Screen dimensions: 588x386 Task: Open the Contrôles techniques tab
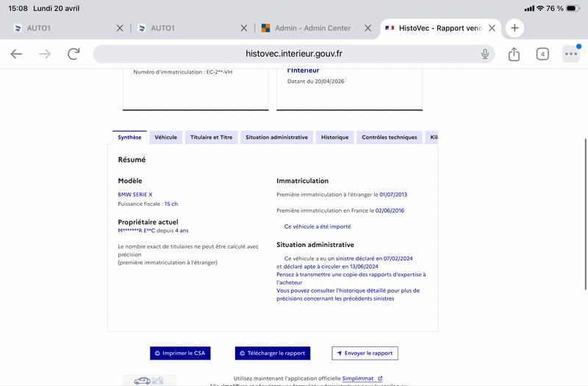tap(390, 137)
